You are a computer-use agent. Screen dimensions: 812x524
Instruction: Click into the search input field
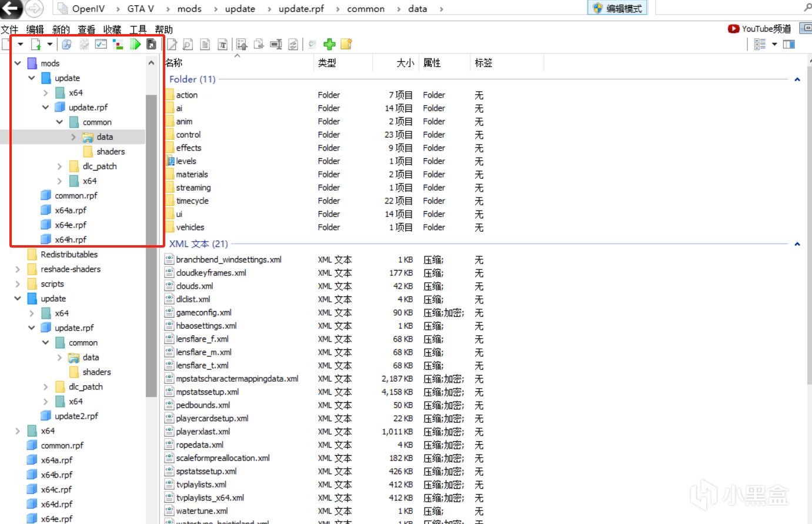(729, 8)
